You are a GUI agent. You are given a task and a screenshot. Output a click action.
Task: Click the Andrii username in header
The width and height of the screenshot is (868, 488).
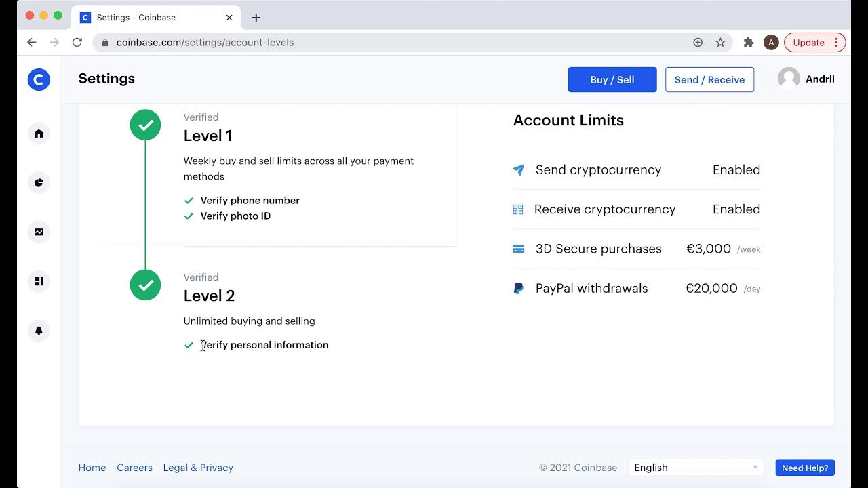point(820,79)
